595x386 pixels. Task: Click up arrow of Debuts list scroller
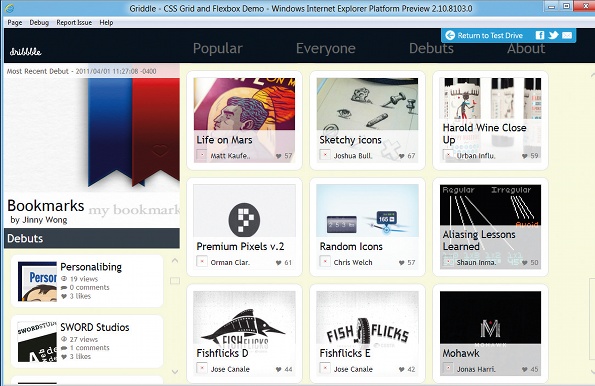(175, 260)
